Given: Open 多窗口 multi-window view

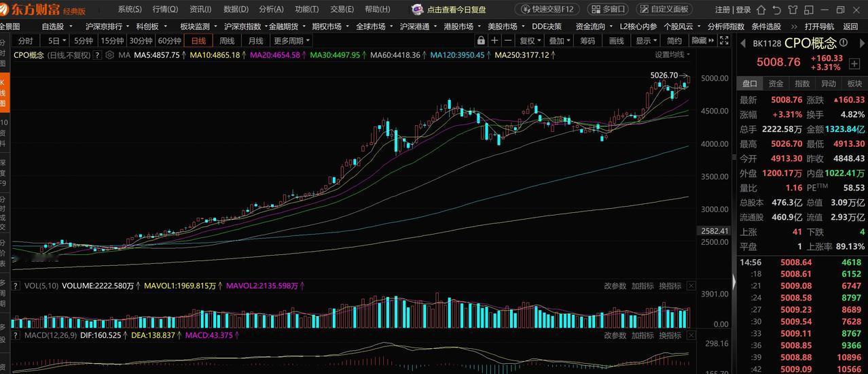Looking at the screenshot, I should (x=608, y=10).
